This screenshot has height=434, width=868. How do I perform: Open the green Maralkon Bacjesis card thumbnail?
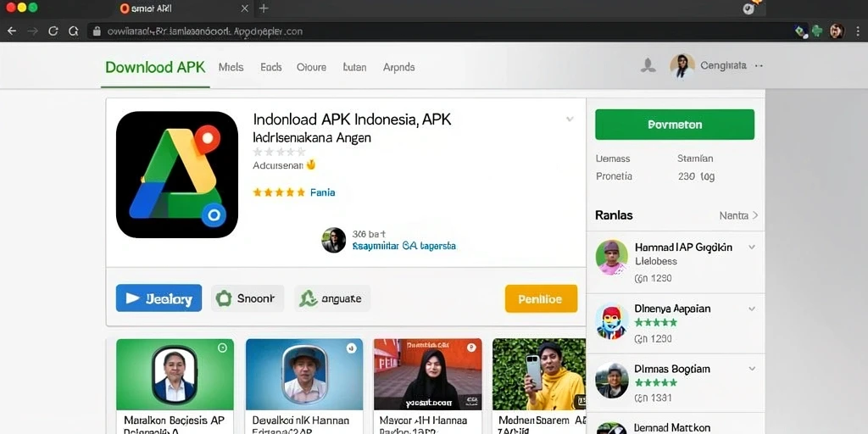click(175, 374)
